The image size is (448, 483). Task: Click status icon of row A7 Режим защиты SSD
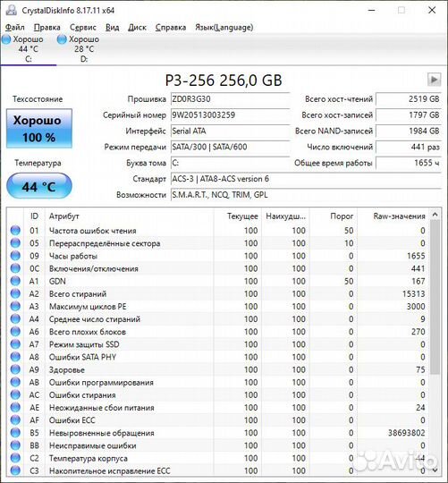(x=15, y=343)
